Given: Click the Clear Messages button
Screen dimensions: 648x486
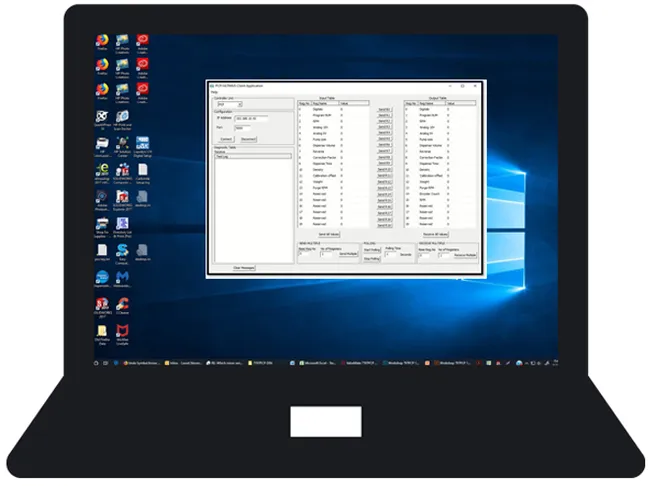Looking at the screenshot, I should pos(244,267).
